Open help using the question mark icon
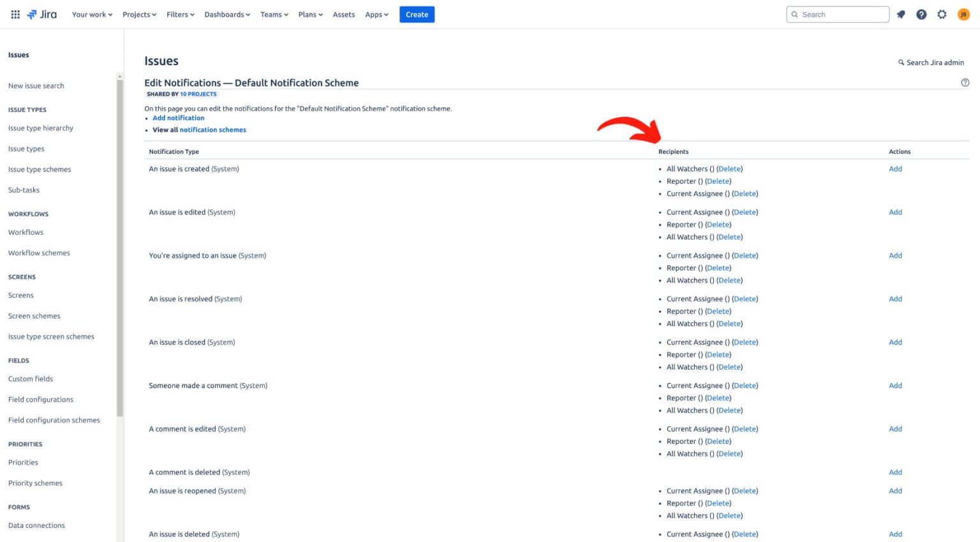980x542 pixels. coord(921,14)
